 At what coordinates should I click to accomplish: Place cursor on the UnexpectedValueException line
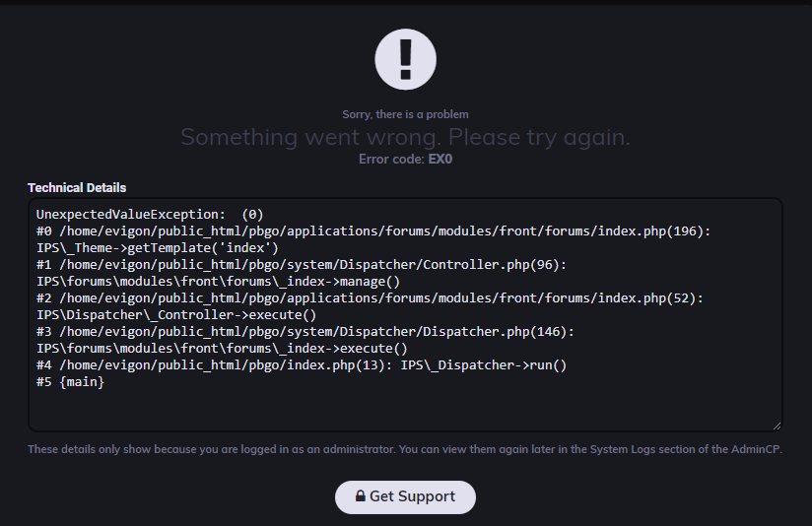click(150, 215)
